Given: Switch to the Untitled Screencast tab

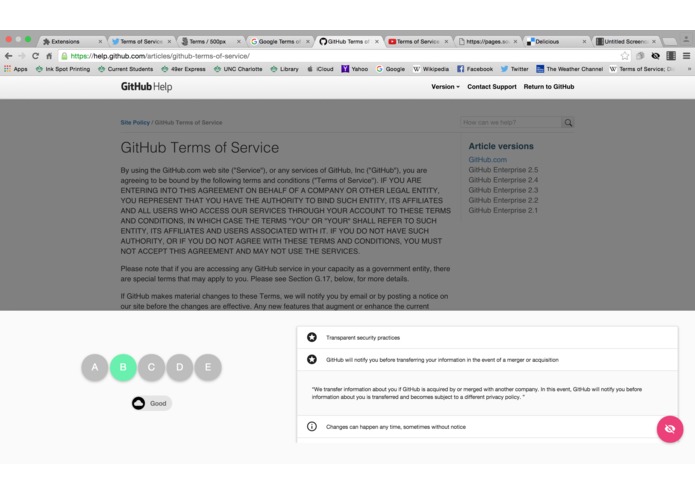Looking at the screenshot, I should (x=625, y=41).
